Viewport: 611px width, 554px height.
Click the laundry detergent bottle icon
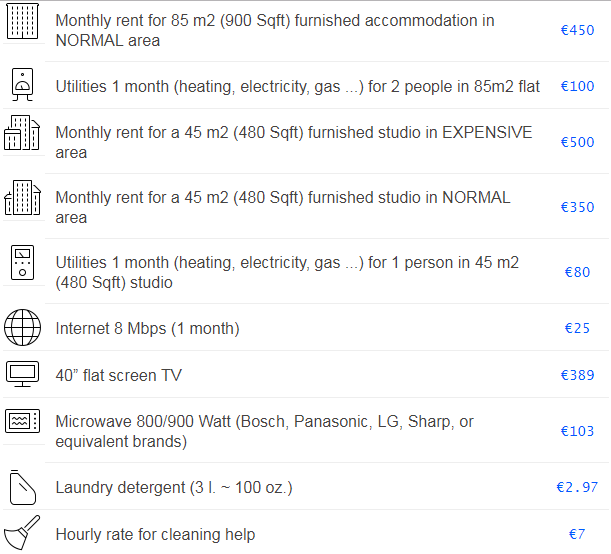pyautogui.click(x=23, y=487)
